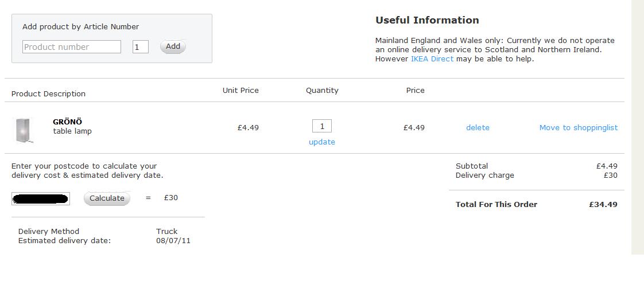The image size is (644, 285).
Task: Click the GRÖNÖ table lamp thumbnail
Action: [x=23, y=130]
